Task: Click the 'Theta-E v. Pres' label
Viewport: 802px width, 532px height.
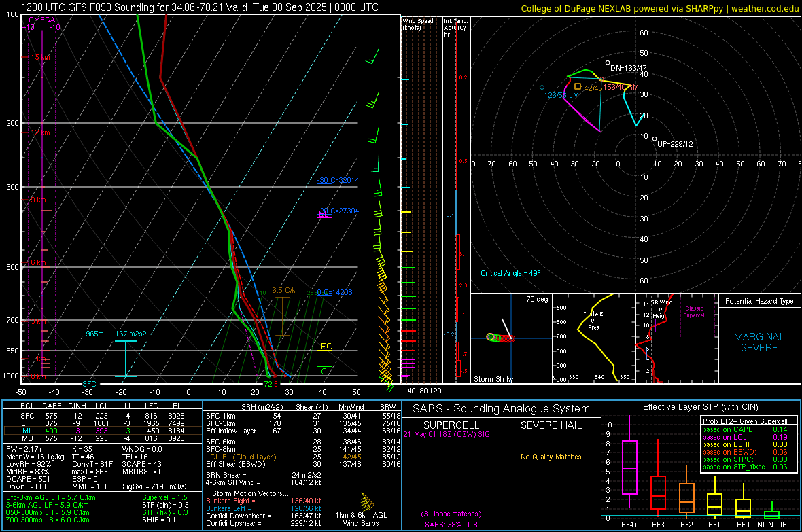Action: click(593, 320)
